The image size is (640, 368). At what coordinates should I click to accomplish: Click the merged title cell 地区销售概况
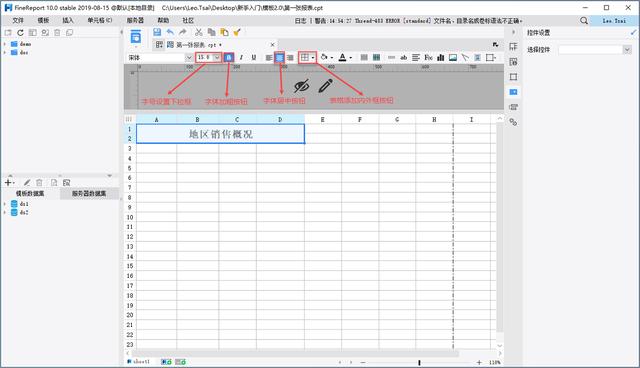point(220,134)
